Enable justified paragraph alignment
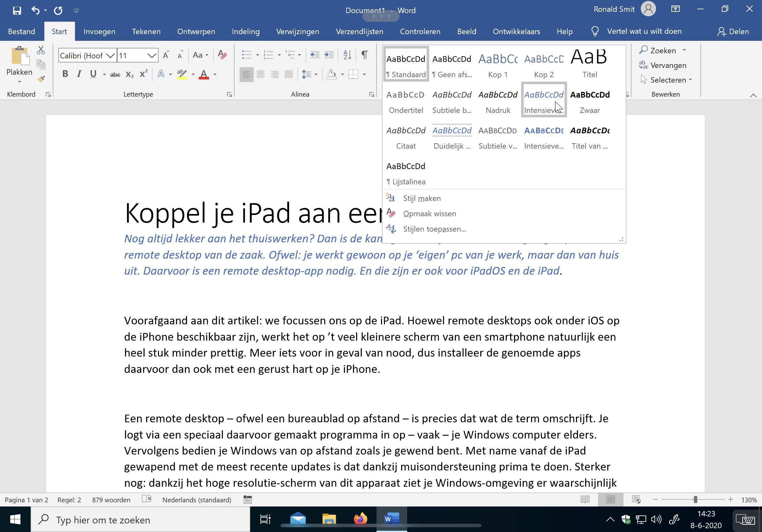Viewport: 762px width, 532px height. (289, 74)
